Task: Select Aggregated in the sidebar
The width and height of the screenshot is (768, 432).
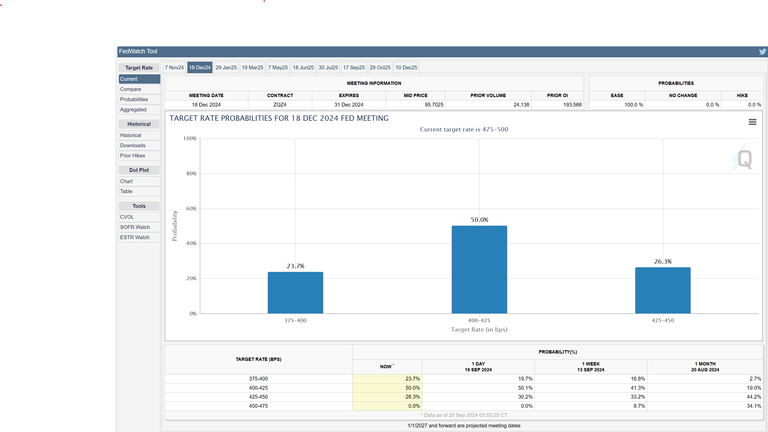Action: 133,110
